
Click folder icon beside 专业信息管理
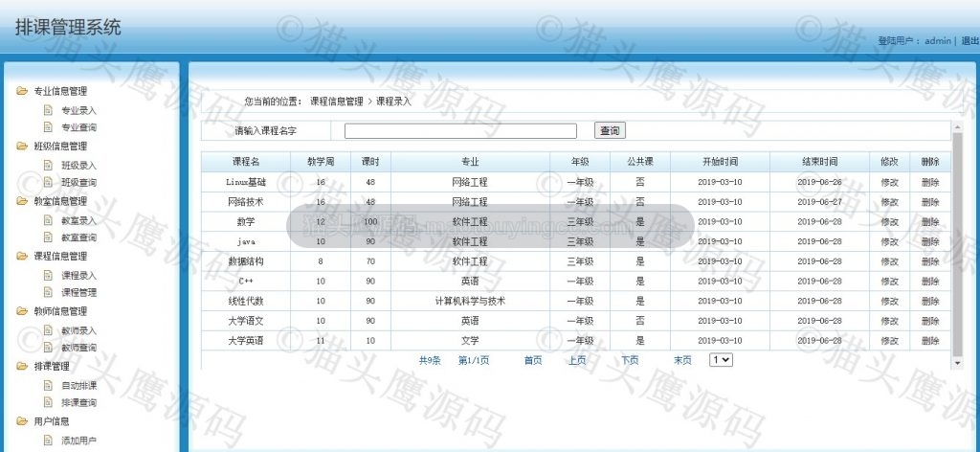pos(22,91)
